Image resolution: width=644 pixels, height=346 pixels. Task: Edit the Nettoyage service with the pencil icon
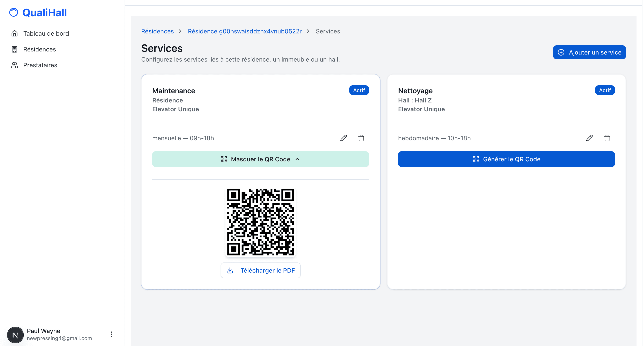pos(589,138)
